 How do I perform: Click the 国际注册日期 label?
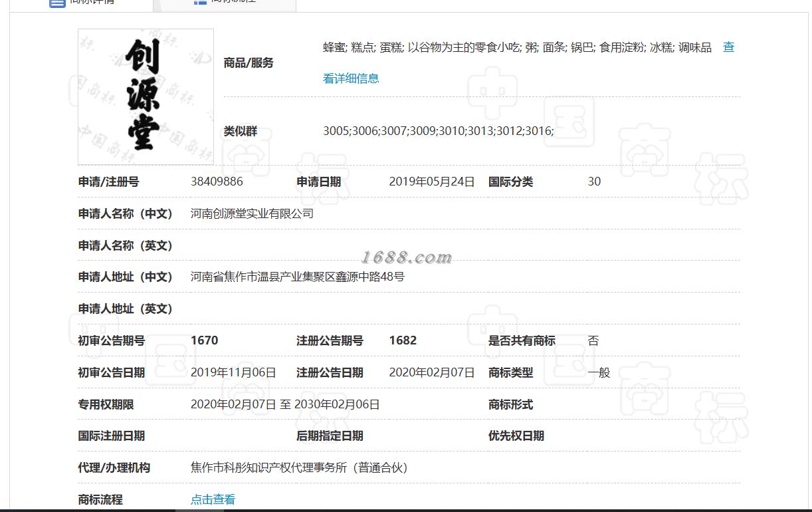112,436
